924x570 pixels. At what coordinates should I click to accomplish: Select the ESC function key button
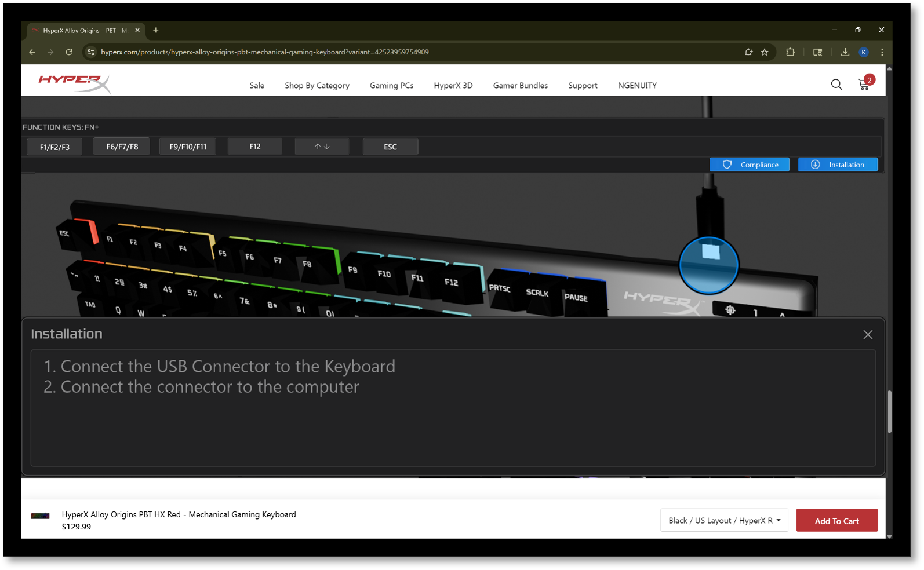(x=391, y=147)
